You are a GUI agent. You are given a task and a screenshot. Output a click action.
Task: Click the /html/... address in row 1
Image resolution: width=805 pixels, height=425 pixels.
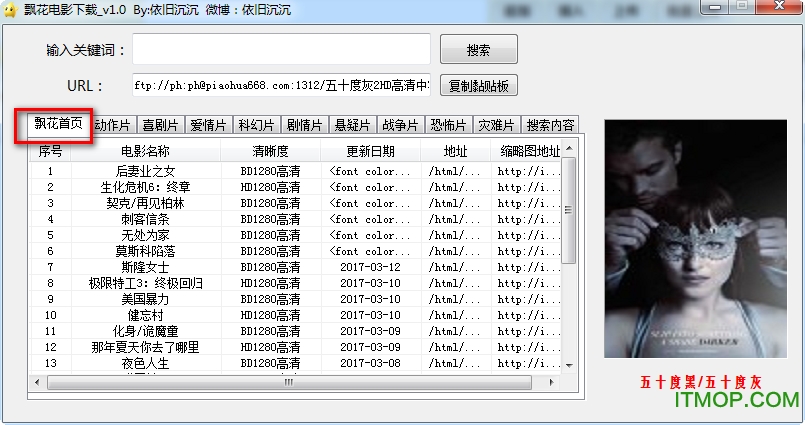coord(454,171)
